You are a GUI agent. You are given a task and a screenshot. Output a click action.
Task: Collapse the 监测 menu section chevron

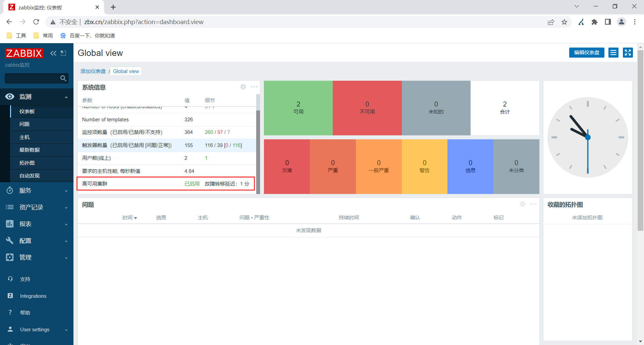point(66,97)
